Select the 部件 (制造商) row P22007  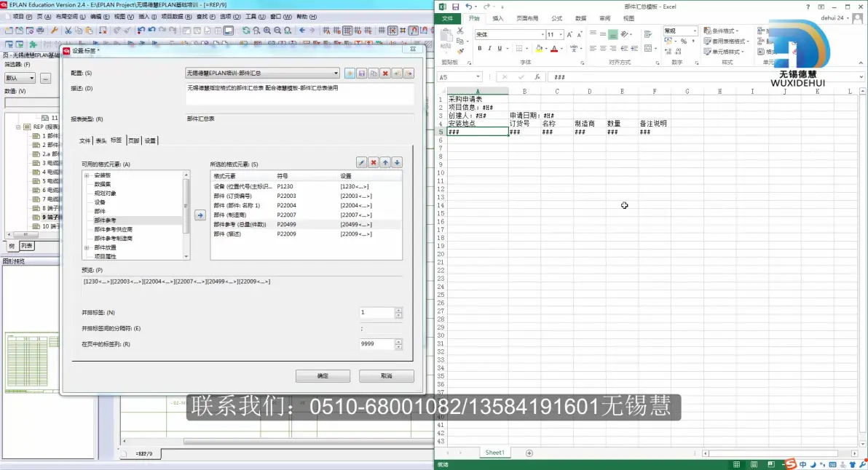306,215
